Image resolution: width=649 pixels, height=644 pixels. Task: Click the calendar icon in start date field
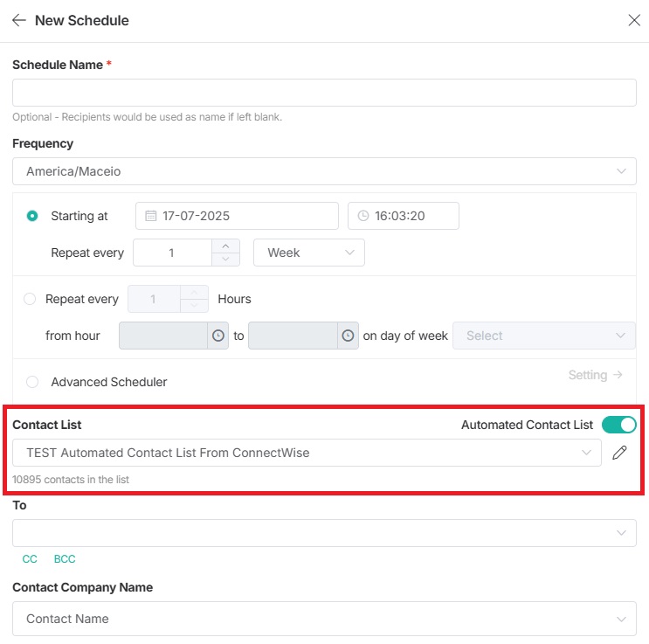coord(150,216)
